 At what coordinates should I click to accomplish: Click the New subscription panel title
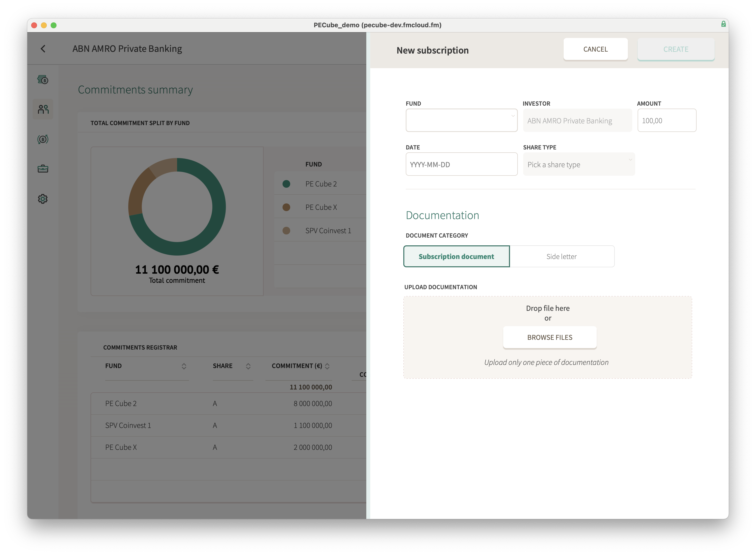tap(432, 50)
